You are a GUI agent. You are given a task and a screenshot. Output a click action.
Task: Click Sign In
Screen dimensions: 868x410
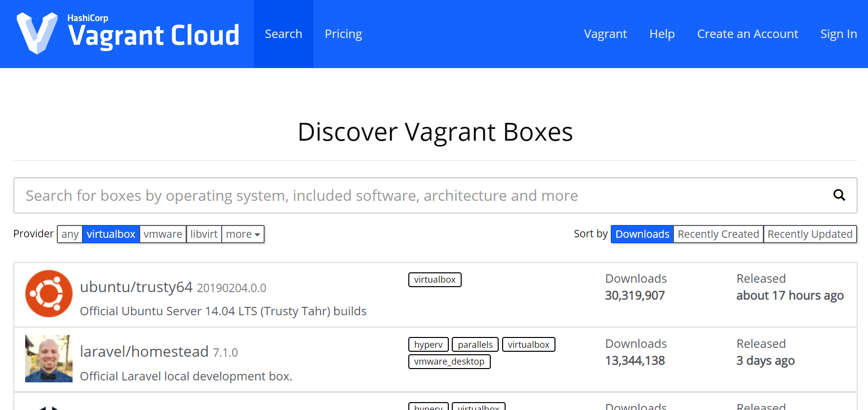click(x=838, y=34)
